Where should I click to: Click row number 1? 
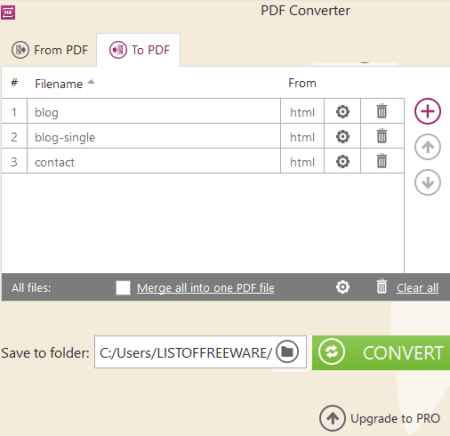[14, 111]
